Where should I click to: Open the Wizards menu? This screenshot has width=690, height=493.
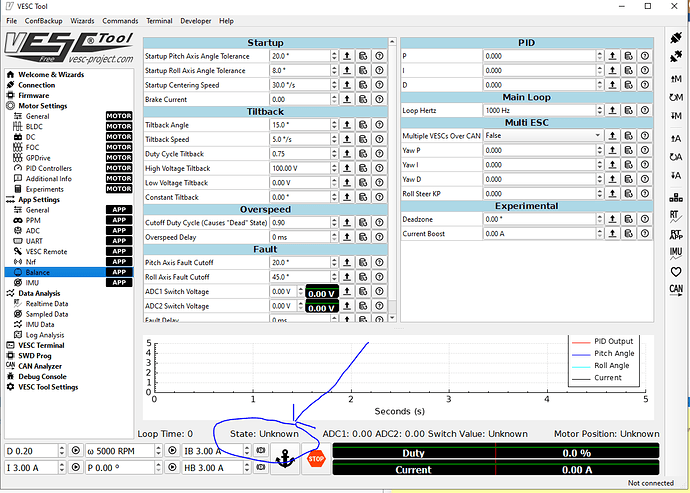82,20
